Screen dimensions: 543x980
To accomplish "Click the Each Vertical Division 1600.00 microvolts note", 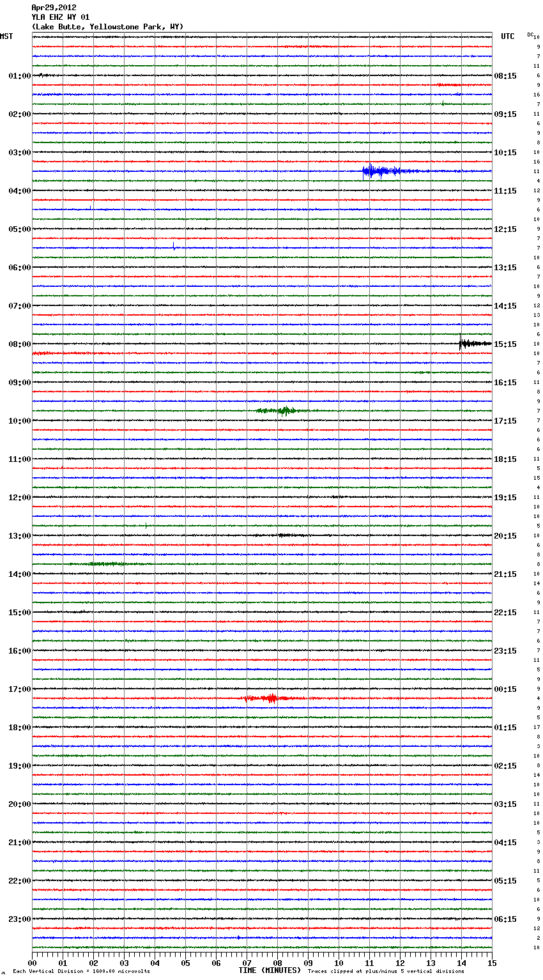I will [81, 971].
